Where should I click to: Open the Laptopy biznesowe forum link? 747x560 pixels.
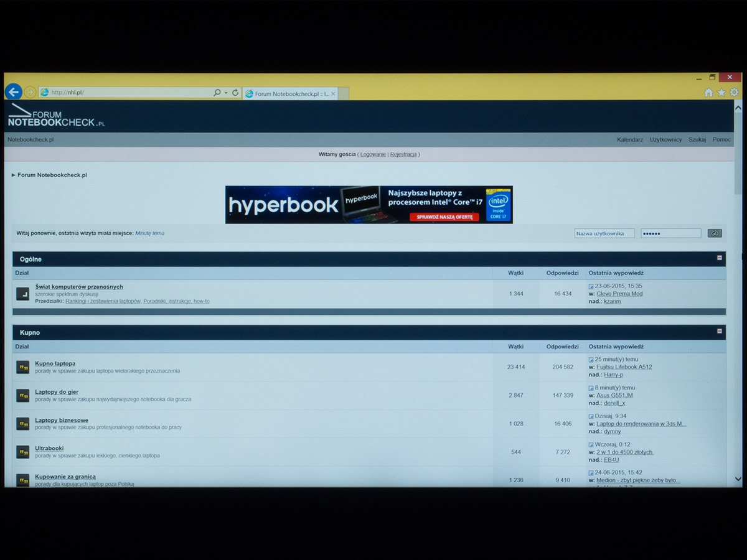click(x=62, y=421)
